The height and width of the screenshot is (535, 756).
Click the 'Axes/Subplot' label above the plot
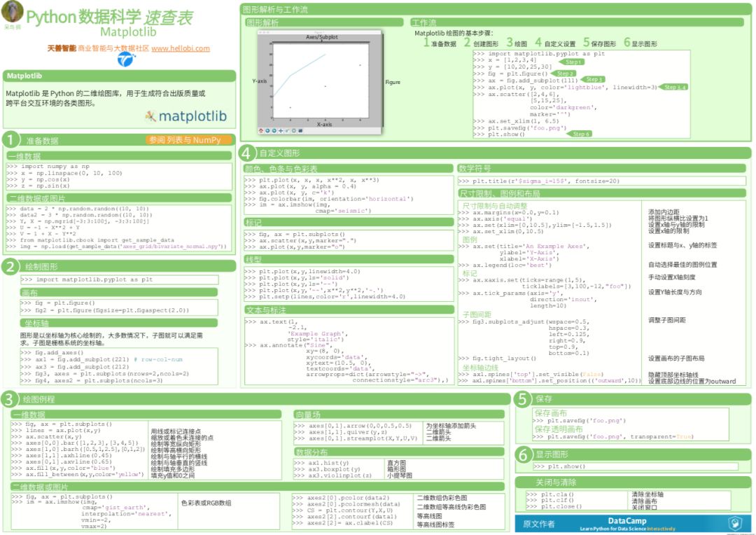click(x=322, y=37)
